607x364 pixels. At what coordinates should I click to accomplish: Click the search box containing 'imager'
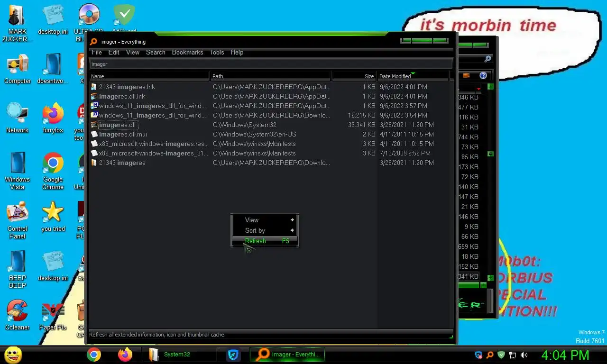[271, 64]
